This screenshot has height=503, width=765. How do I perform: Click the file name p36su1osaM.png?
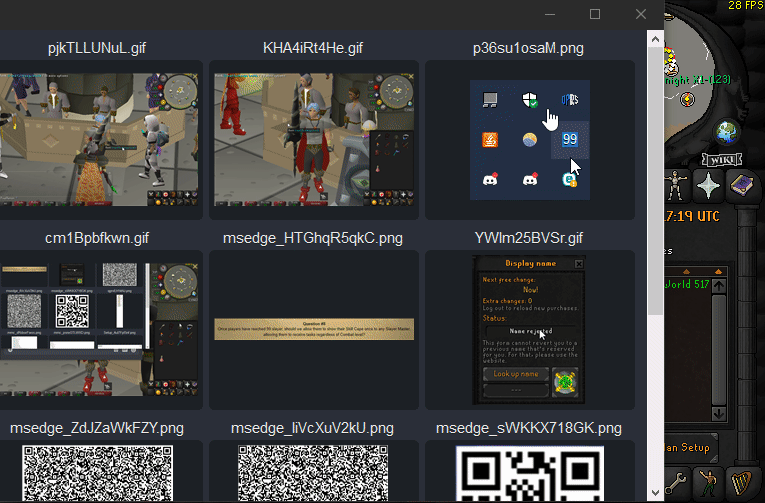(x=528, y=48)
